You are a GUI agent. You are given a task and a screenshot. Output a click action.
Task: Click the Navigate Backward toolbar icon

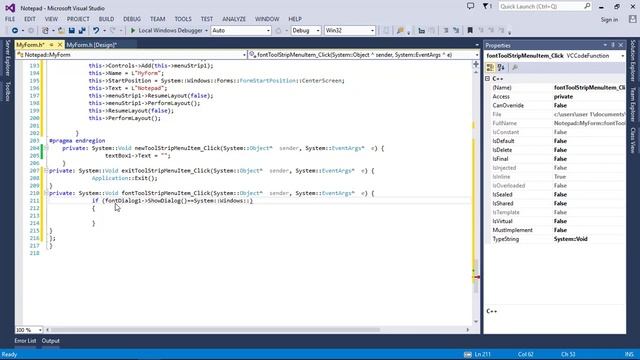point(15,31)
